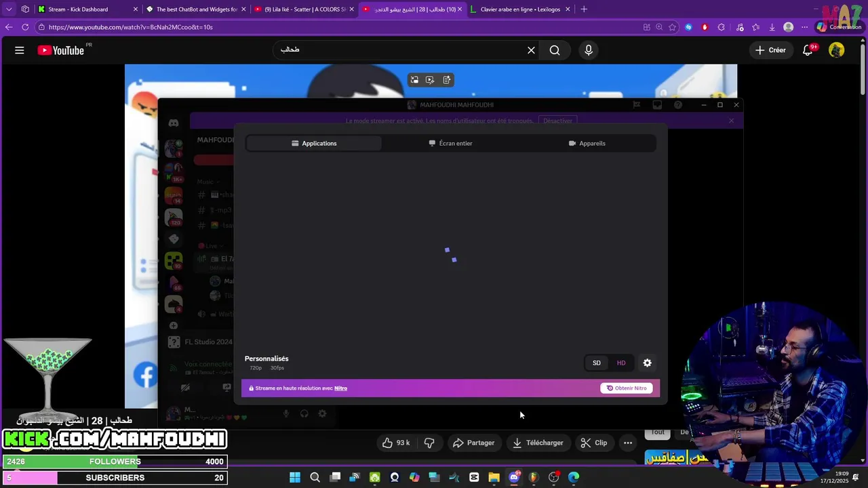Open OBS Studio from the taskbar
The width and height of the screenshot is (868, 488).
point(553,477)
